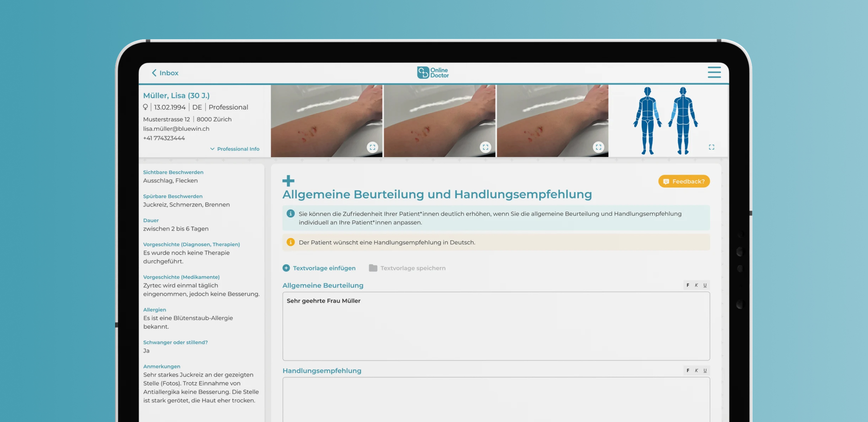The height and width of the screenshot is (422, 868).
Task: Enlarge the second arm photo
Action: [x=485, y=147]
